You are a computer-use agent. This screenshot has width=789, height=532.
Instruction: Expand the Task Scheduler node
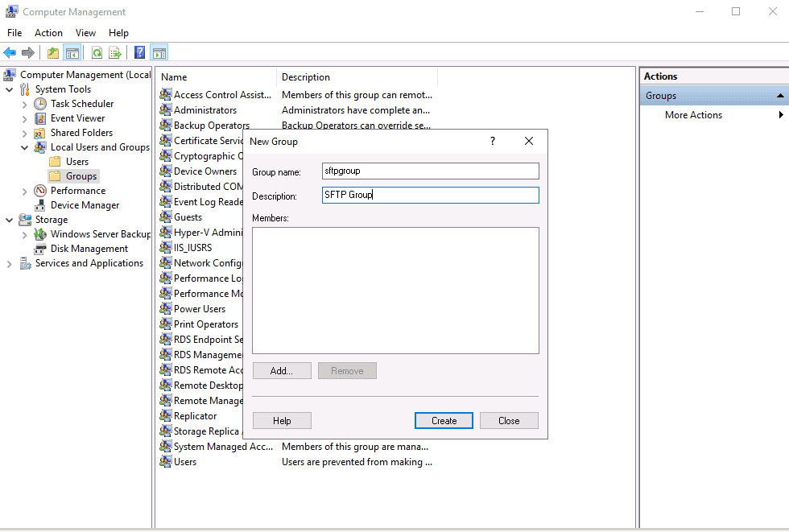pos(25,104)
